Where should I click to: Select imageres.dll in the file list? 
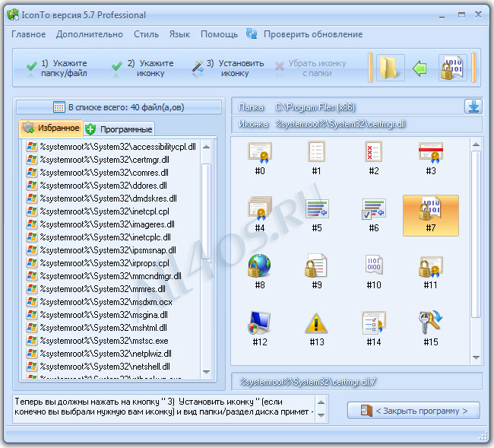(x=100, y=224)
